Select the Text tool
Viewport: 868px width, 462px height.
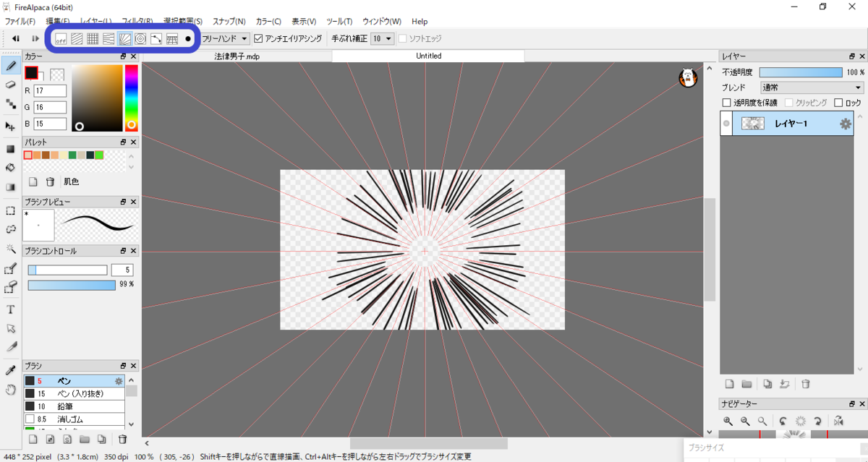(x=11, y=309)
